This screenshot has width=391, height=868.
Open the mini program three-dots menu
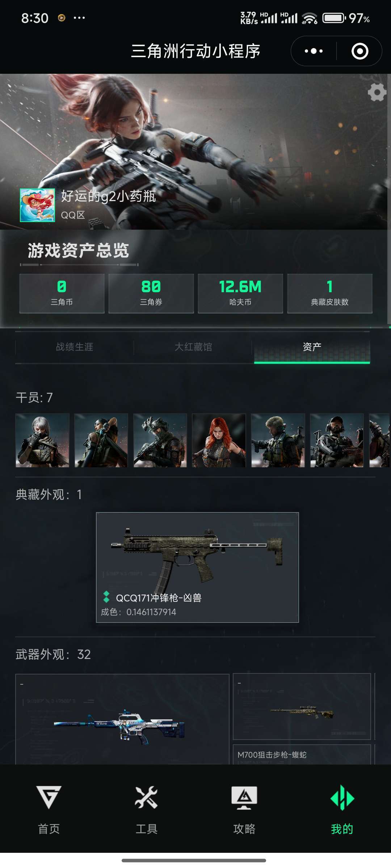(x=314, y=51)
